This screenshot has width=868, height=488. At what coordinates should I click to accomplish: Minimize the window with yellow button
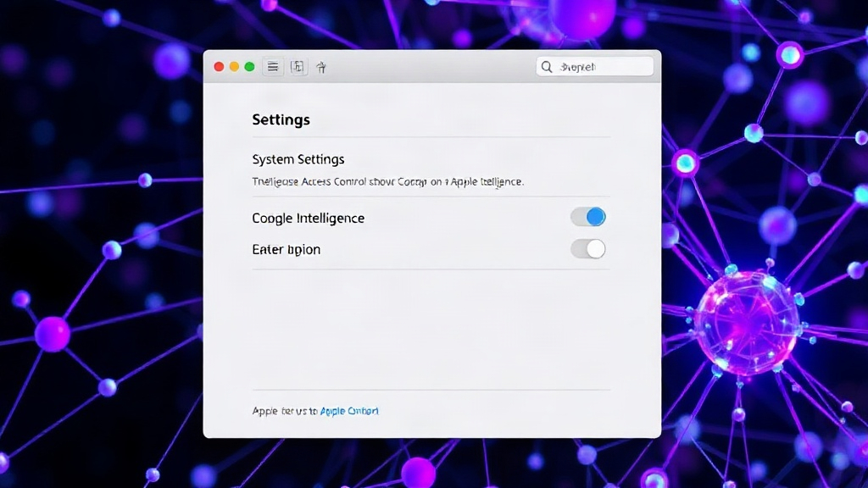pos(234,67)
